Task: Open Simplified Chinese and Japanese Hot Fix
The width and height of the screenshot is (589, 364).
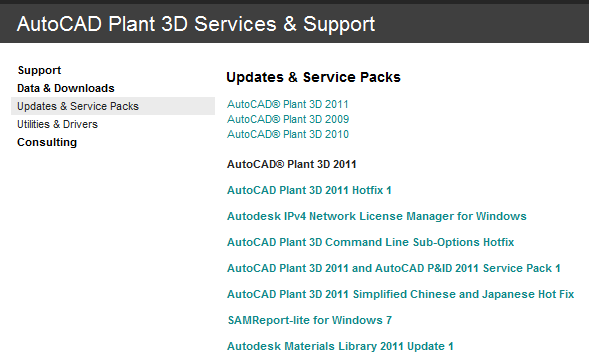Action: [400, 294]
